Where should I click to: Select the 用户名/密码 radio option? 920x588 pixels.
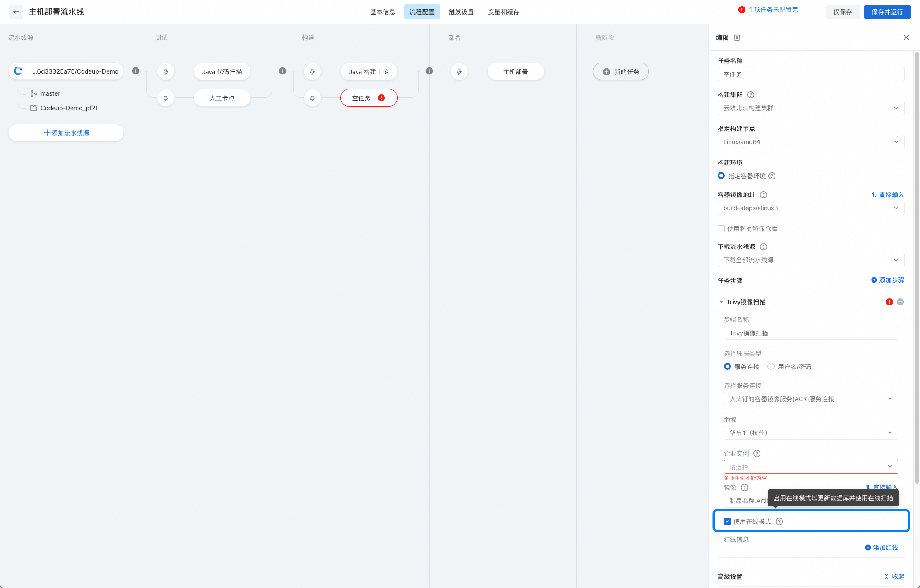click(x=771, y=366)
